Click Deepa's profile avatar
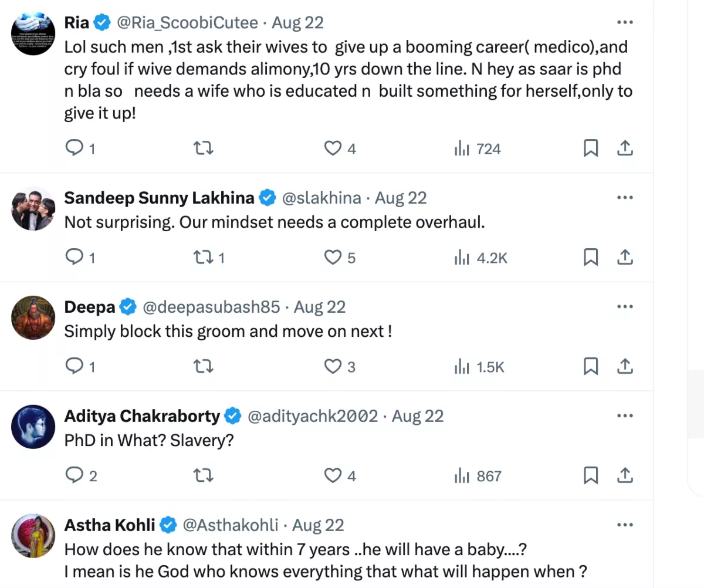704x588 pixels. coord(33,317)
